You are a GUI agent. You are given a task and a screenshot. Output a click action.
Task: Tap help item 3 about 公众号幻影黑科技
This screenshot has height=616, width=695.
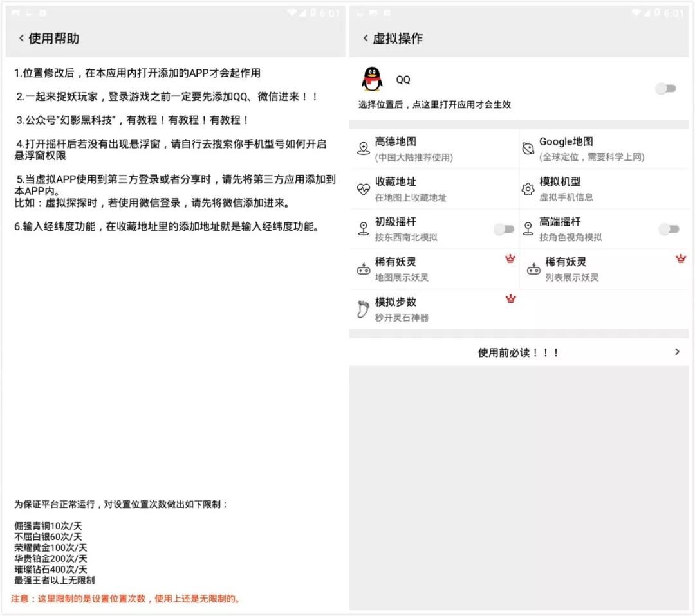132,120
